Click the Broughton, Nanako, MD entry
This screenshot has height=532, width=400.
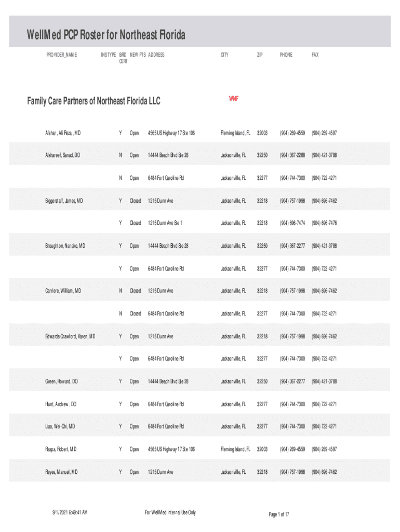pos(65,246)
